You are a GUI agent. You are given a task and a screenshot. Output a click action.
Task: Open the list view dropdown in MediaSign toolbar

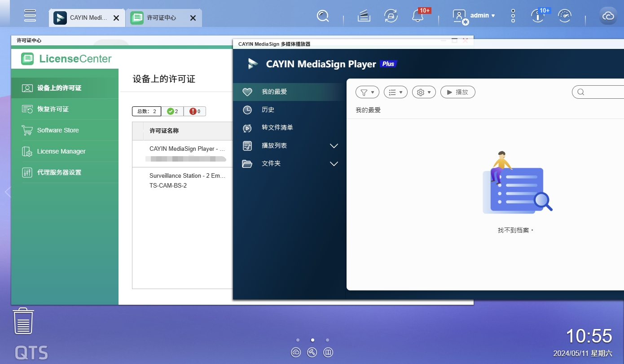coord(395,92)
